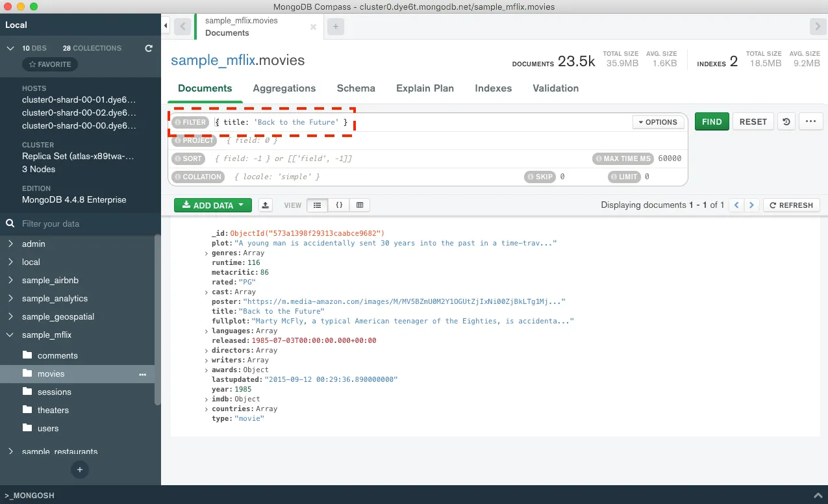Open more query options ellipsis
This screenshot has height=504, width=828.
coord(811,121)
